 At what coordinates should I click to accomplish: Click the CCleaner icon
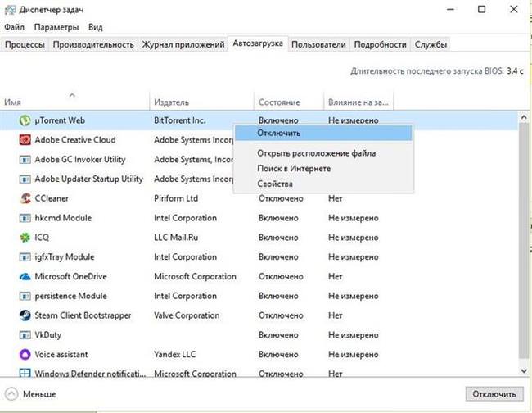click(x=25, y=198)
